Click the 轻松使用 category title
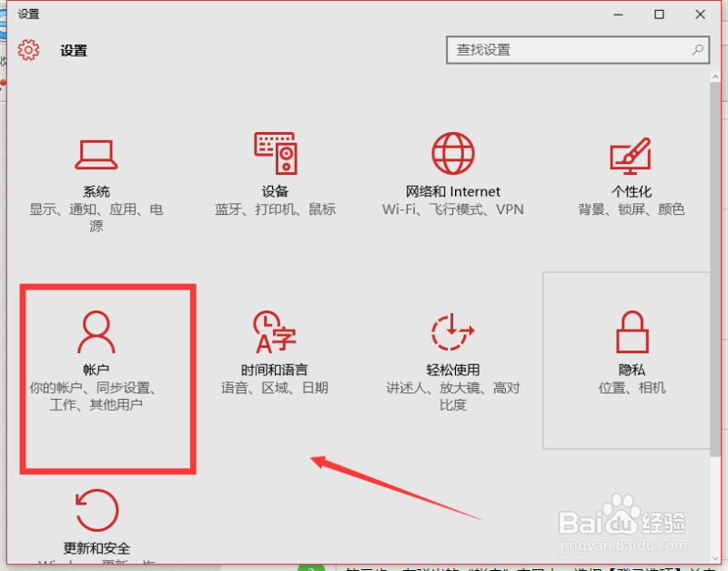 click(x=452, y=370)
